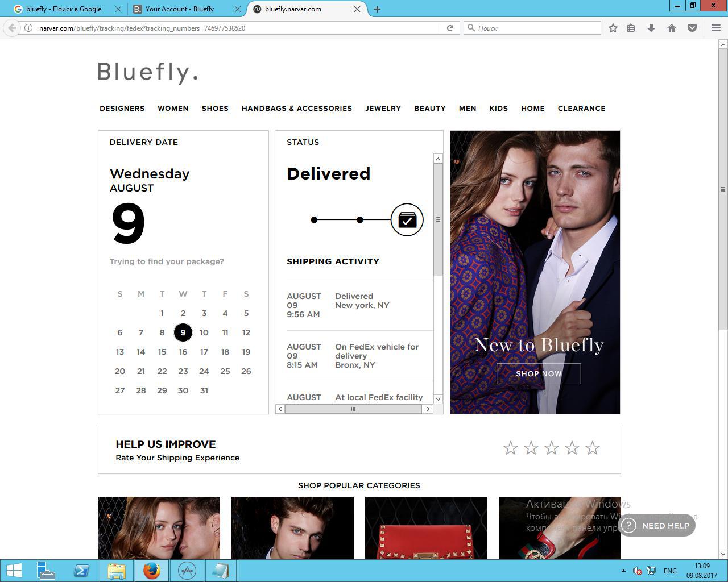The image size is (728, 582).
Task: Click the new tab plus button
Action: pos(377,9)
